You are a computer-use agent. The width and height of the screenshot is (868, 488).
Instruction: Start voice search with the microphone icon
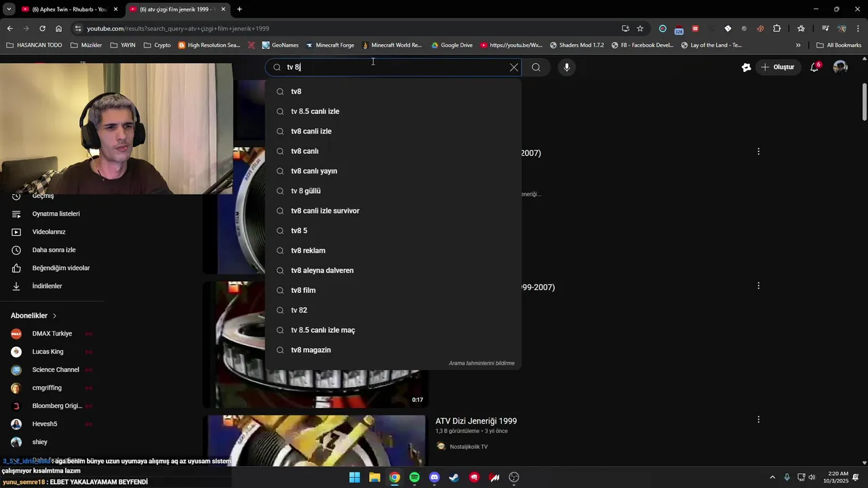click(x=567, y=67)
